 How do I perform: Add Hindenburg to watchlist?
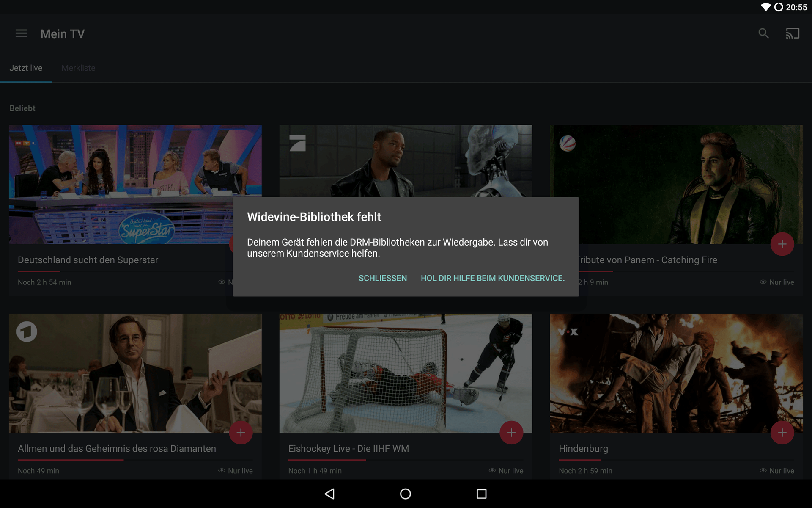click(x=782, y=433)
